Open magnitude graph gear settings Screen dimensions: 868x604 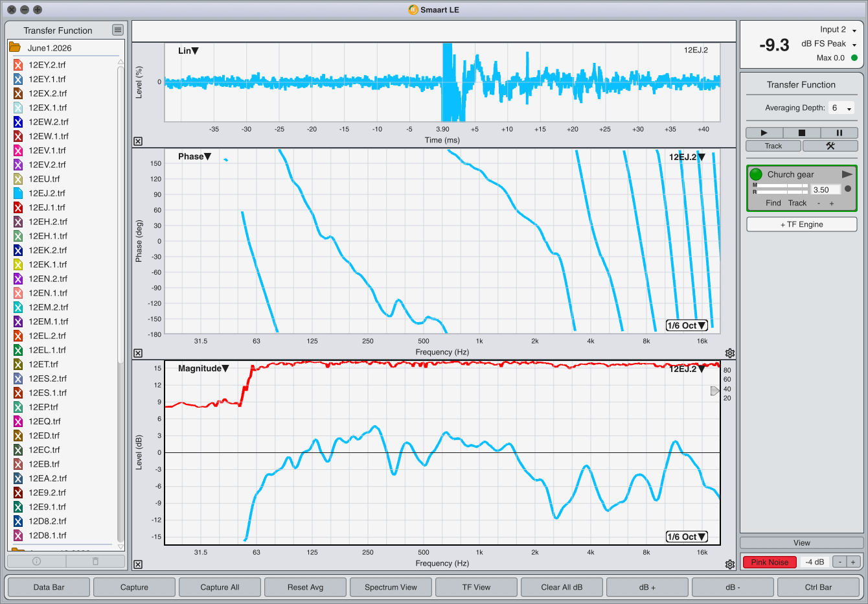click(x=730, y=564)
